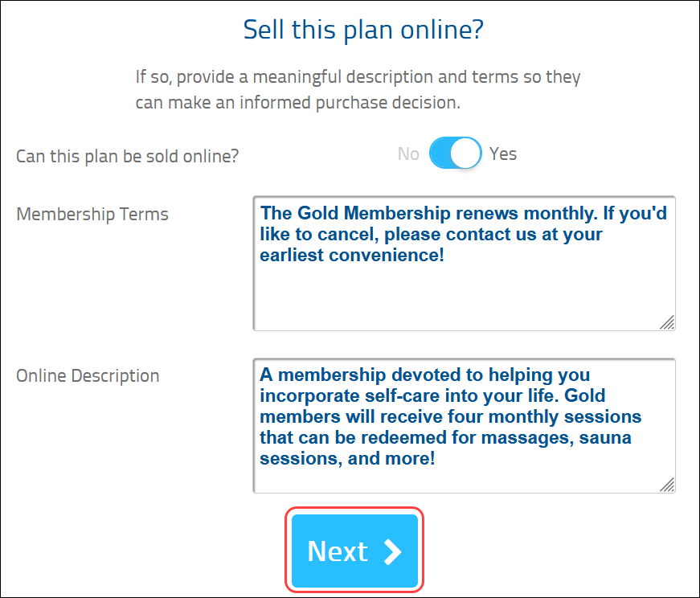Click the chevron arrow inside the Next button

pyautogui.click(x=392, y=551)
